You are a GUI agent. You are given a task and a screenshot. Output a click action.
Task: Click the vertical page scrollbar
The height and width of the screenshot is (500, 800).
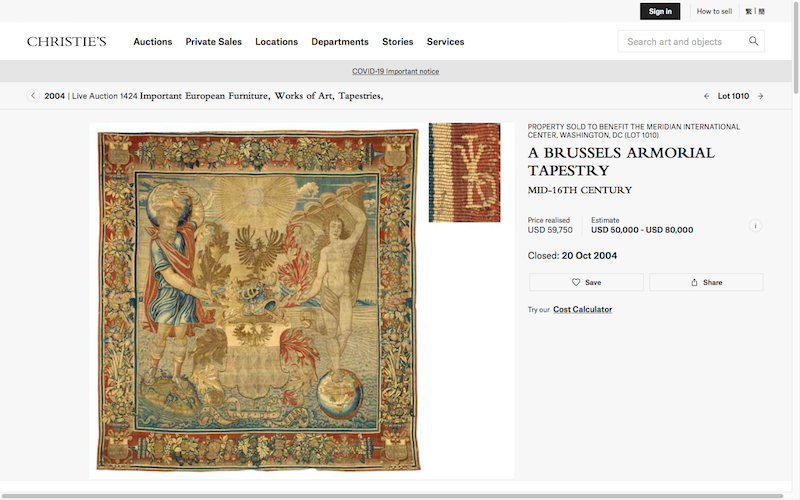tap(796, 47)
